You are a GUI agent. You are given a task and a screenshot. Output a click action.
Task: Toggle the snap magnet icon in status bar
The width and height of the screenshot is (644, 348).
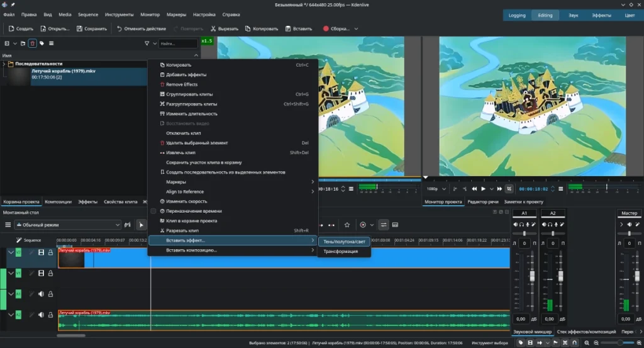(575, 343)
